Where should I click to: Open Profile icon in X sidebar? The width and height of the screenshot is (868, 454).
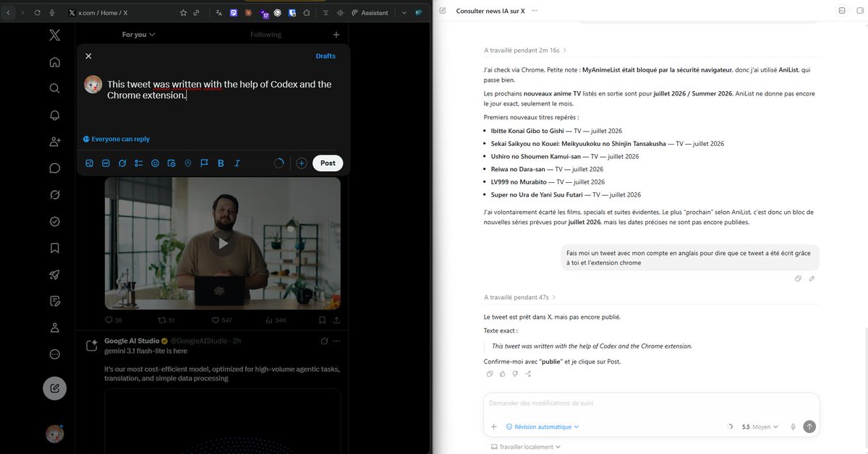pos(55,327)
